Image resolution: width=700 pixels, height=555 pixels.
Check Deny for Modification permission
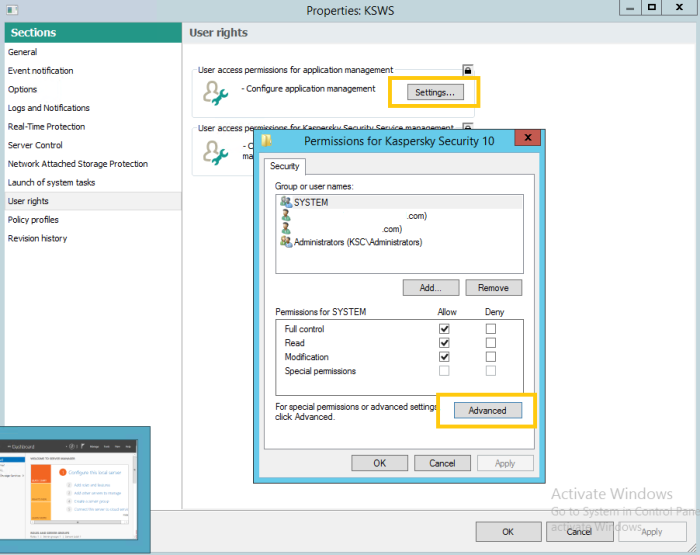(x=491, y=357)
